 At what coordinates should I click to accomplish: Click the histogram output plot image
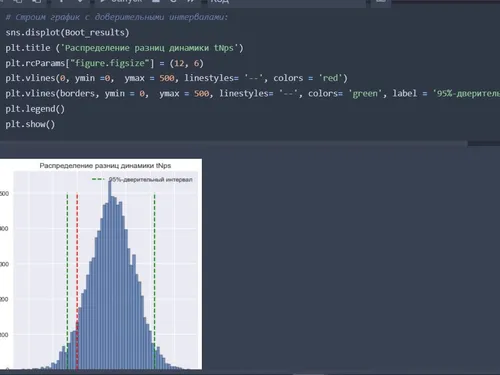pos(101,264)
